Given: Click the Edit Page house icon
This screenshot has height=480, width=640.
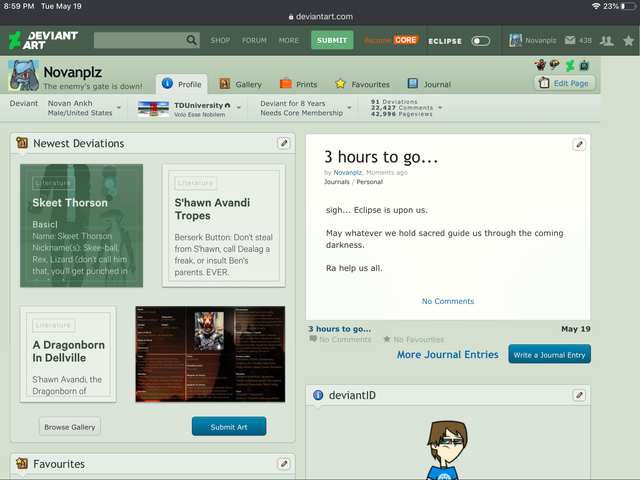Looking at the screenshot, I should [x=544, y=82].
